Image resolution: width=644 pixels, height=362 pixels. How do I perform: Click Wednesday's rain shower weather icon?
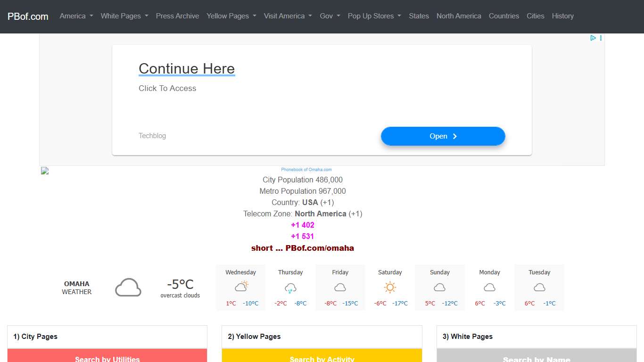tap(241, 287)
